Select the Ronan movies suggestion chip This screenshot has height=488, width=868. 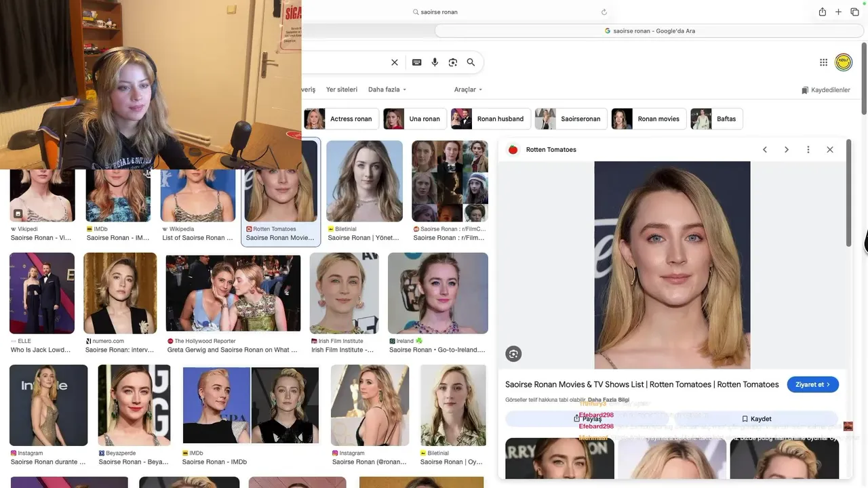pyautogui.click(x=649, y=119)
